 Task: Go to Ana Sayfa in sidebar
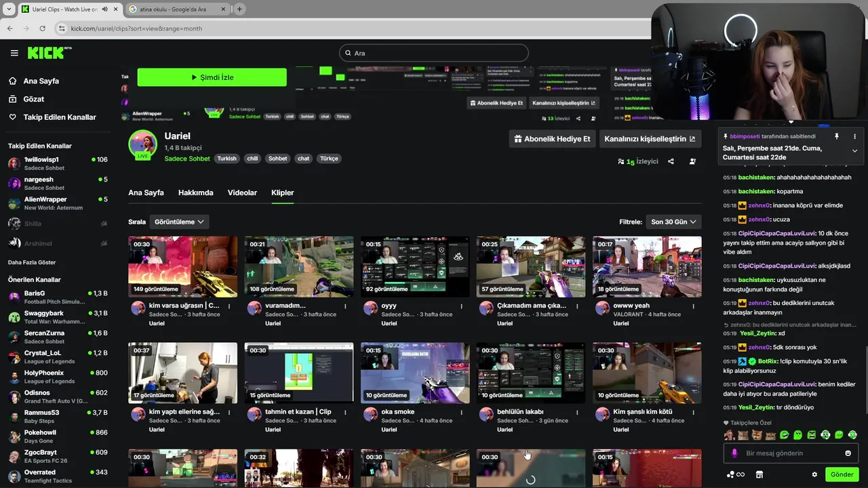tap(41, 81)
